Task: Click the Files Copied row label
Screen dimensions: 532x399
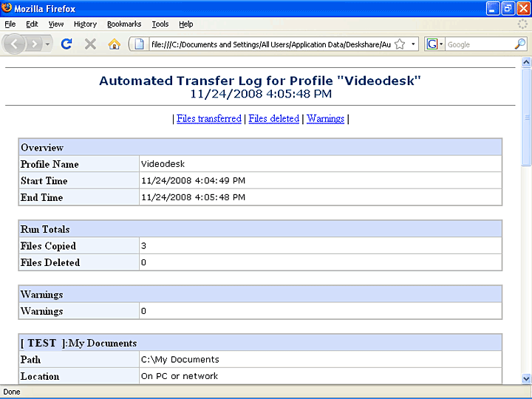Action: [x=48, y=246]
